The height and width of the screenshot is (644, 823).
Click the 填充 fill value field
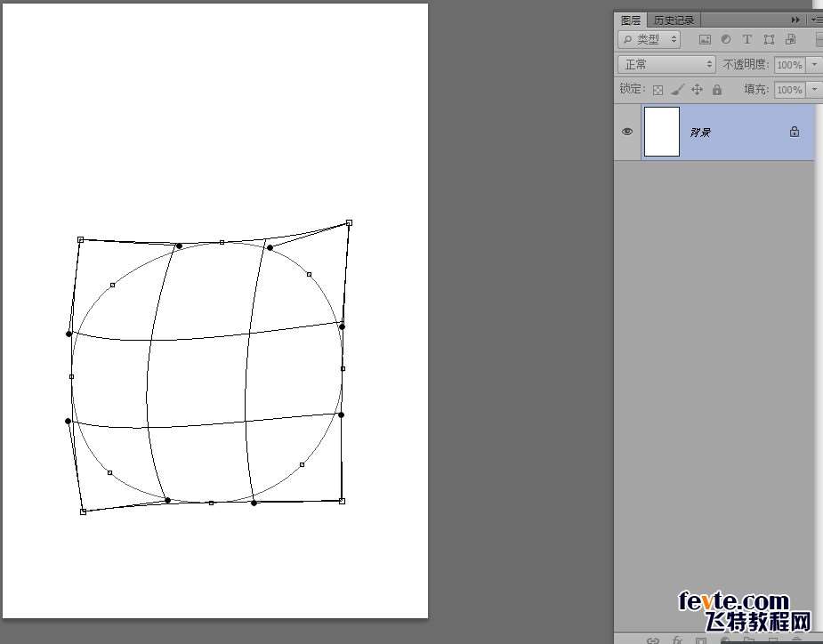coord(789,90)
